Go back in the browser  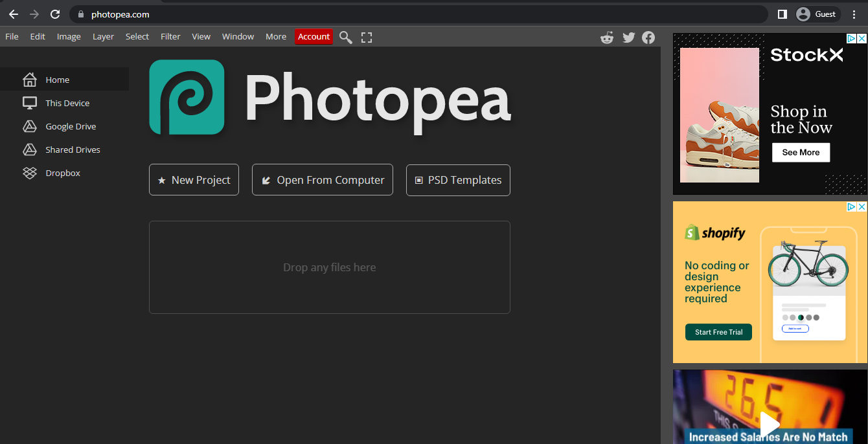pyautogui.click(x=14, y=14)
